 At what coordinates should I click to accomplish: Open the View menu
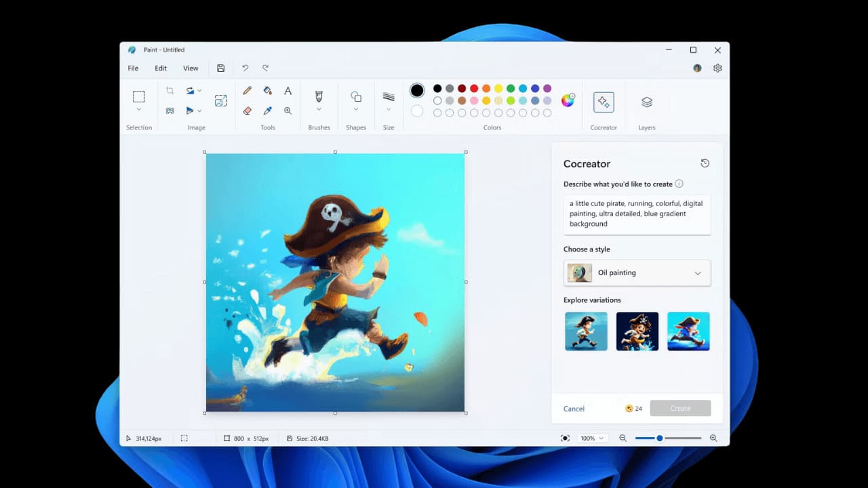pos(191,68)
